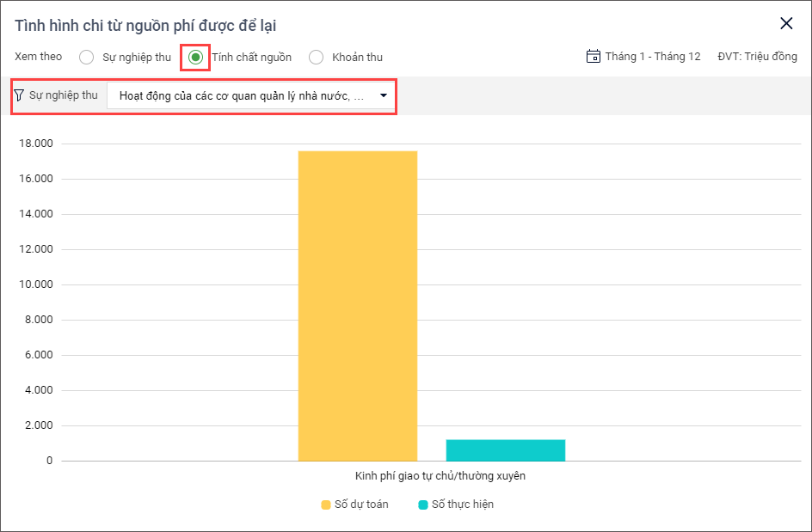Click the teal Số thực hiện legend marker
The width and height of the screenshot is (812, 532).
[423, 504]
